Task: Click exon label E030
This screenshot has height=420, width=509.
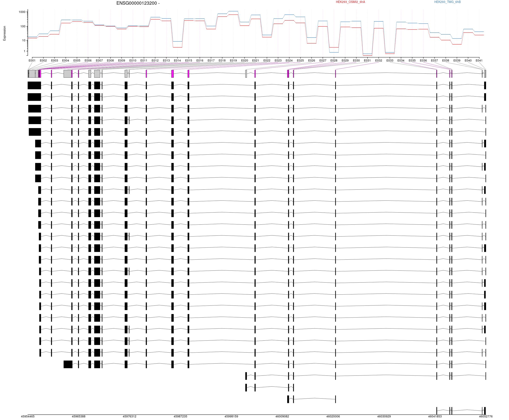Action: point(356,60)
